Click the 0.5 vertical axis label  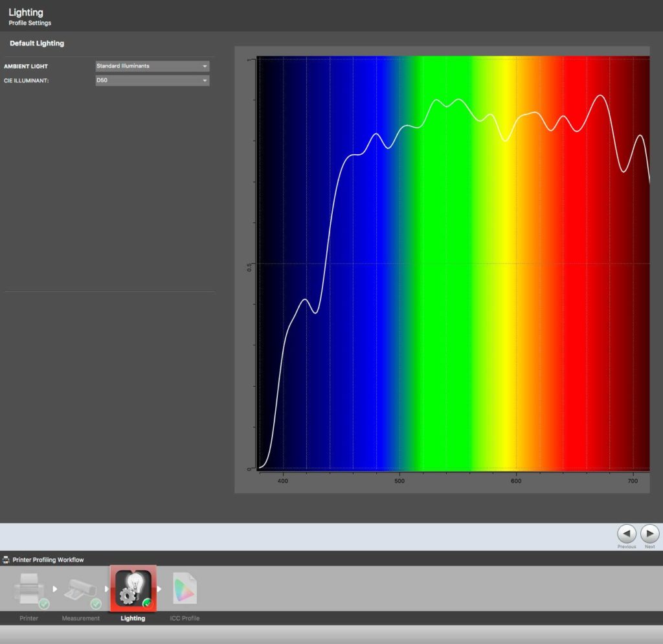click(x=249, y=268)
